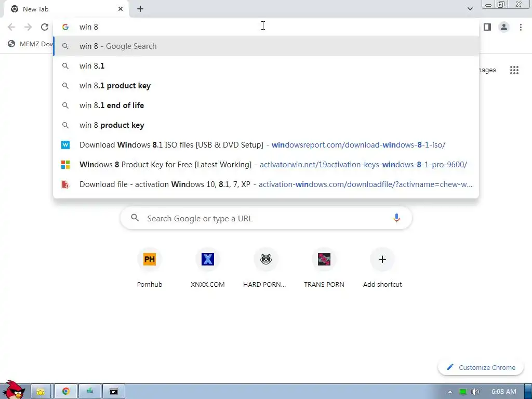Click the browser back arrow
The image size is (532, 399).
(11, 27)
